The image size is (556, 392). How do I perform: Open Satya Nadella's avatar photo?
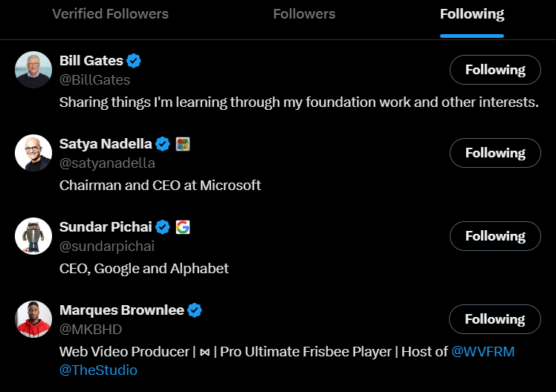[33, 153]
